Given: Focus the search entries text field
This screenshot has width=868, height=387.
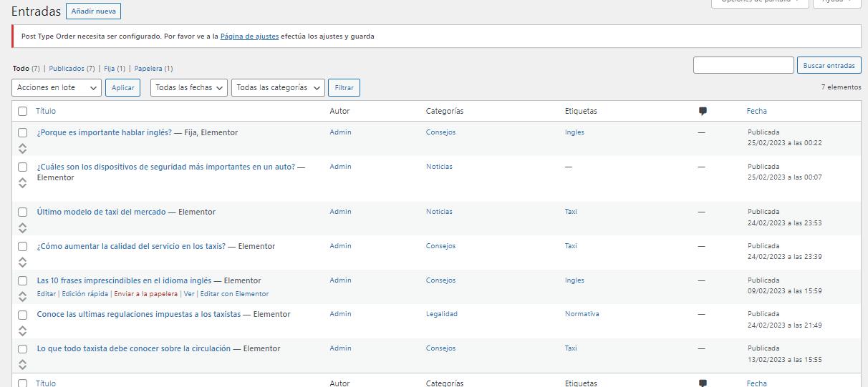Looking at the screenshot, I should tap(743, 65).
